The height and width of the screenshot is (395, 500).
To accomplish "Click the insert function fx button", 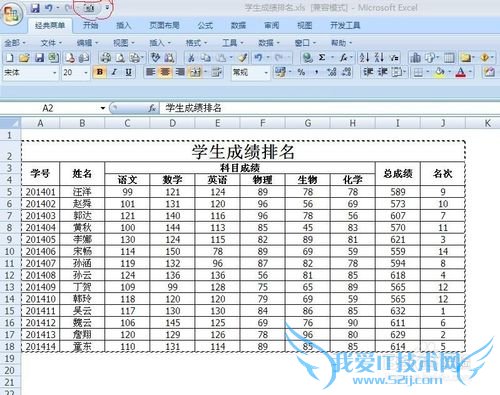I will coord(152,108).
